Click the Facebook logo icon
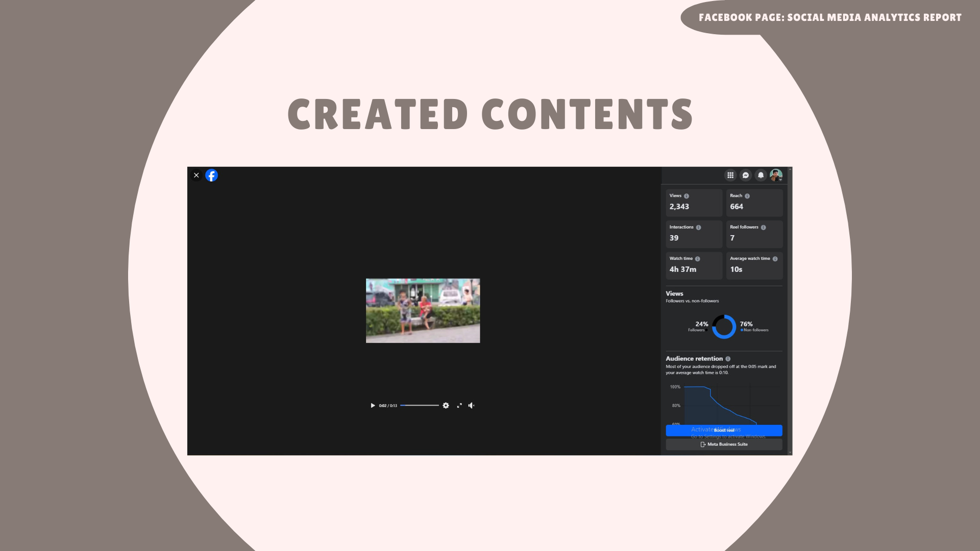980x551 pixels. click(x=211, y=175)
